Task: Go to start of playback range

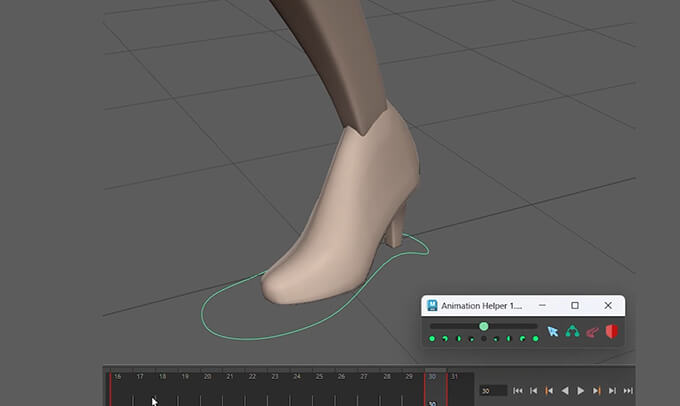Action: [x=518, y=391]
